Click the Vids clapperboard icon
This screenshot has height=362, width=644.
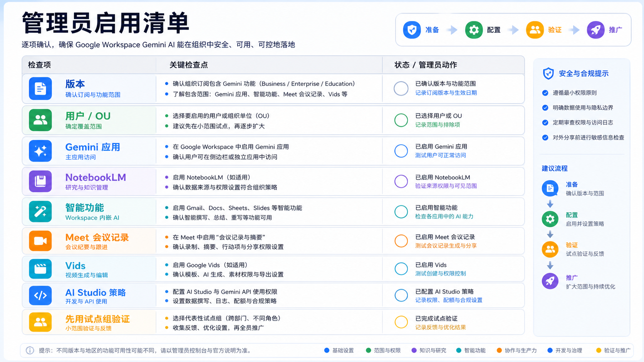tap(40, 269)
